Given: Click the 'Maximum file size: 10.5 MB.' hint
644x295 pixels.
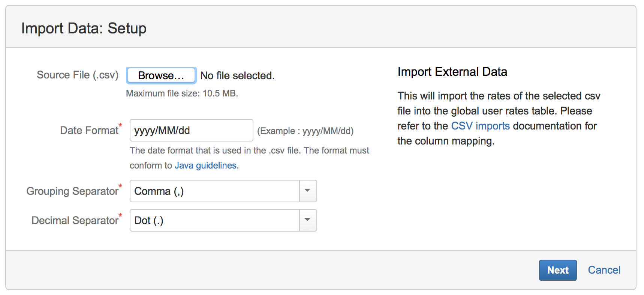Looking at the screenshot, I should 182,93.
